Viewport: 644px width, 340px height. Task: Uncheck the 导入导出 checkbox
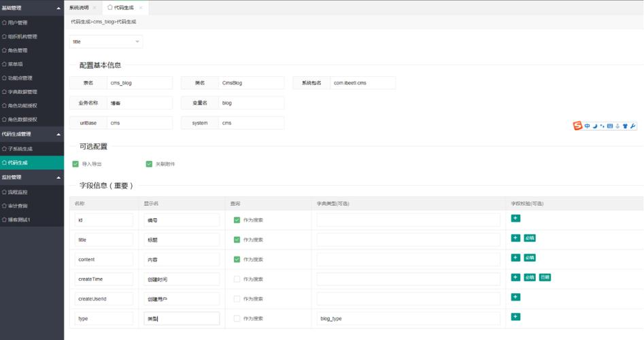(x=75, y=164)
